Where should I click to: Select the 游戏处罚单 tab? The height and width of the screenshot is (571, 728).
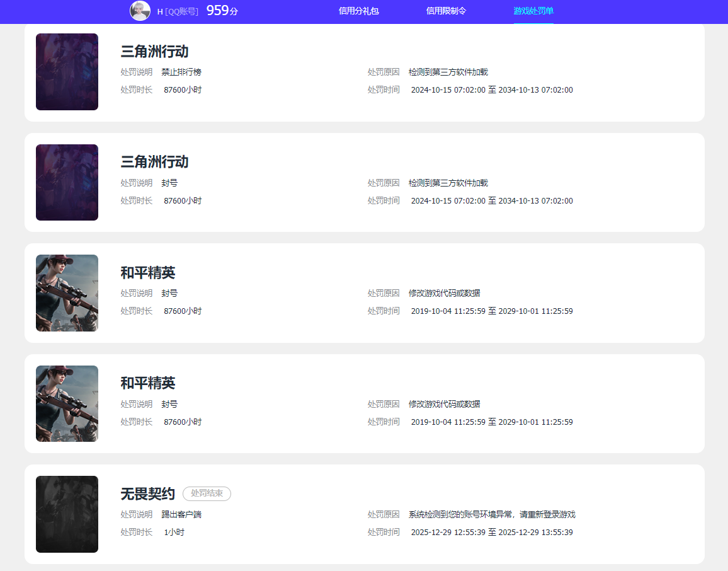[533, 11]
